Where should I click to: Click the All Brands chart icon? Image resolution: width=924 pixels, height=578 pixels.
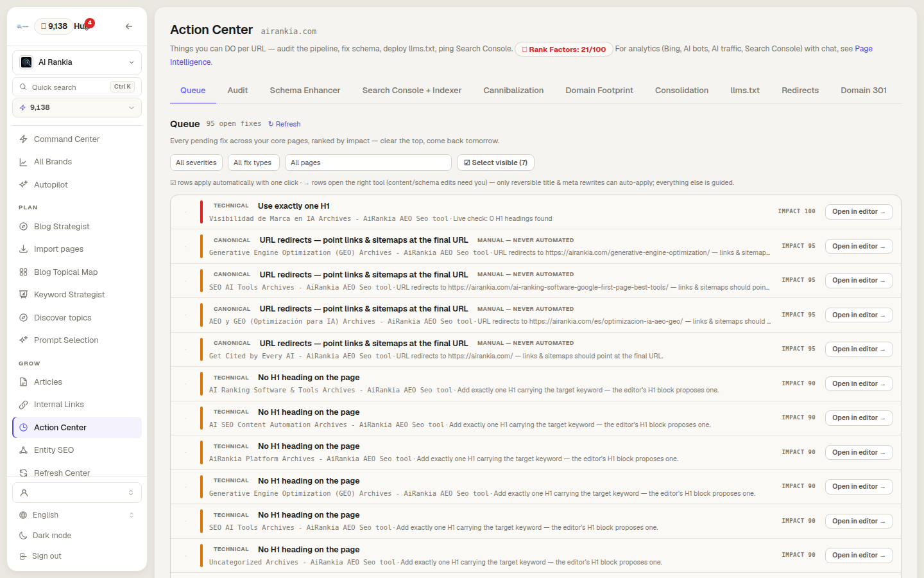click(x=23, y=162)
